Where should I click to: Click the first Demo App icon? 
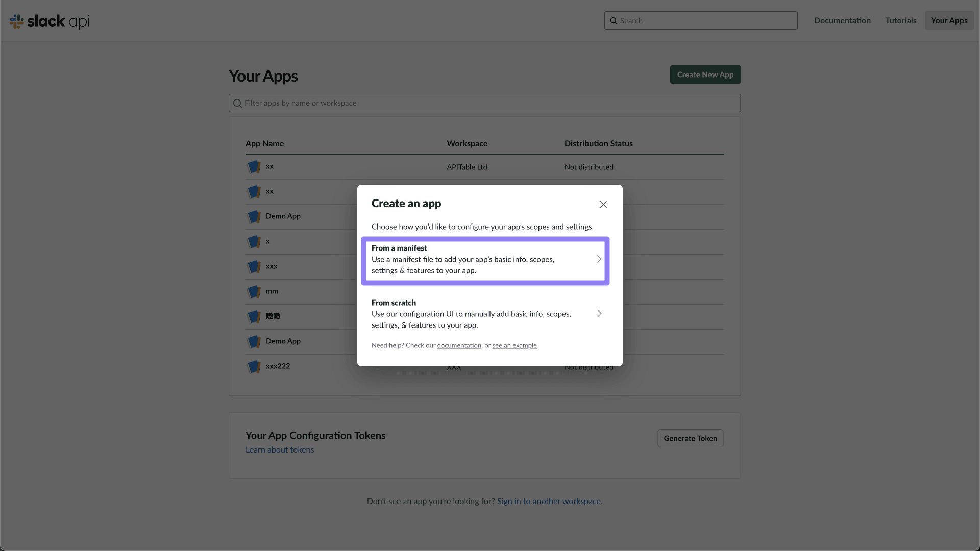[x=254, y=217]
